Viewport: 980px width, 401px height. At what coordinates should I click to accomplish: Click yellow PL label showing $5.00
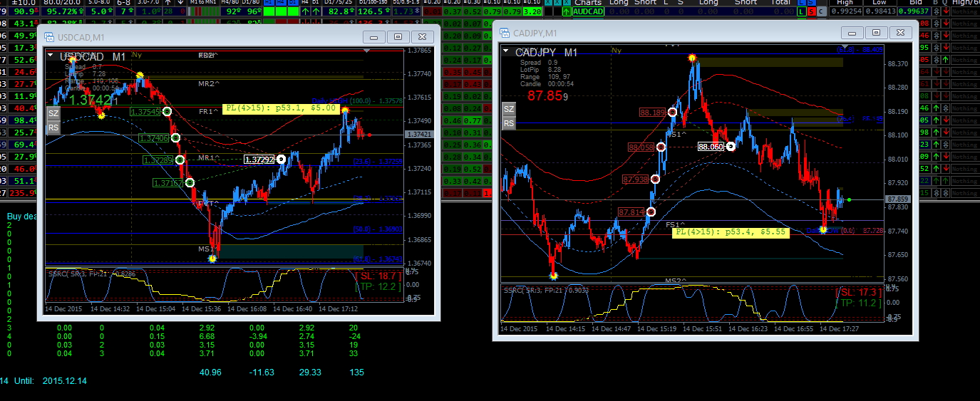(x=280, y=108)
